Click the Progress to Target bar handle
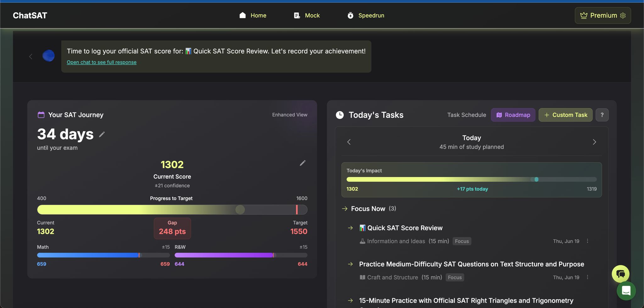 [240, 210]
